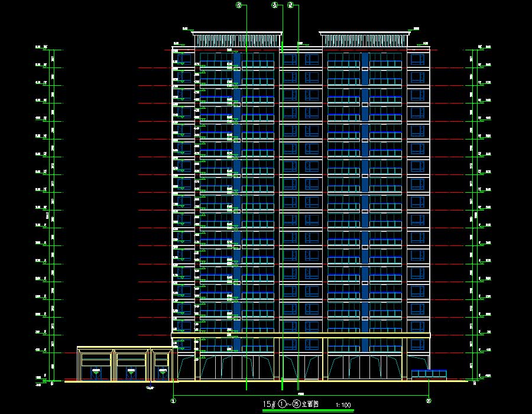Select the middle top grid axis bubble

pyautogui.click(x=275, y=5)
